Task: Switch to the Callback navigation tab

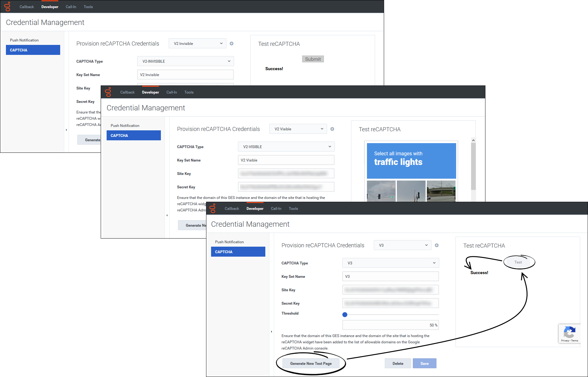Action: (232, 208)
